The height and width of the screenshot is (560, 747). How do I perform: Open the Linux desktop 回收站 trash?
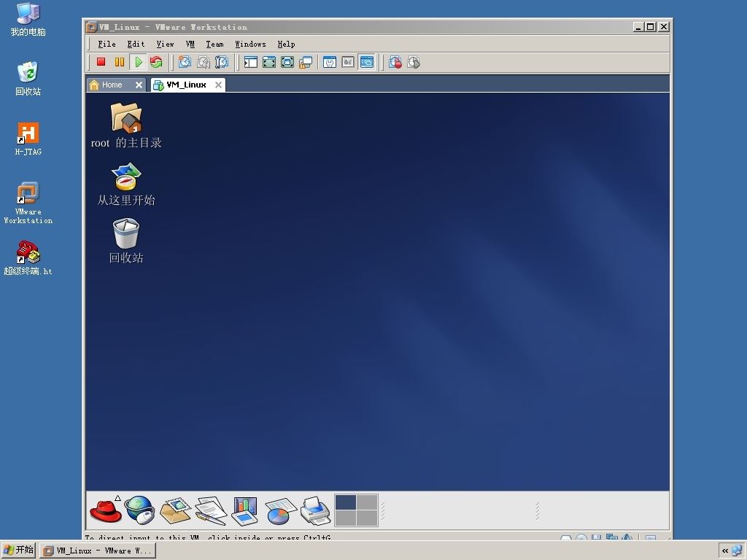[126, 241]
